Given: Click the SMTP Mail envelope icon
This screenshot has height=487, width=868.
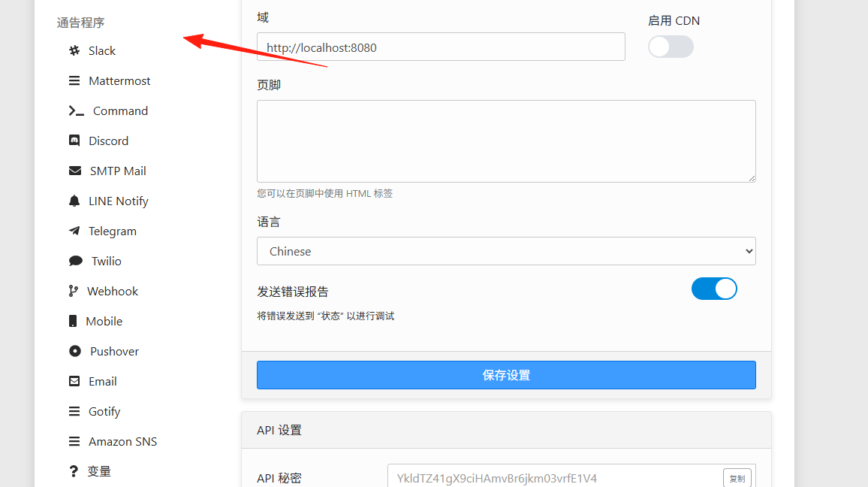Looking at the screenshot, I should 75,171.
